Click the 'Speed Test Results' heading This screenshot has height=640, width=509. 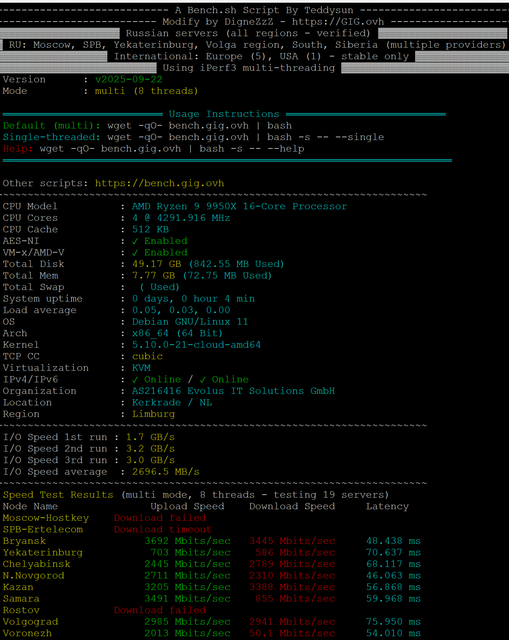pyautogui.click(x=58, y=495)
